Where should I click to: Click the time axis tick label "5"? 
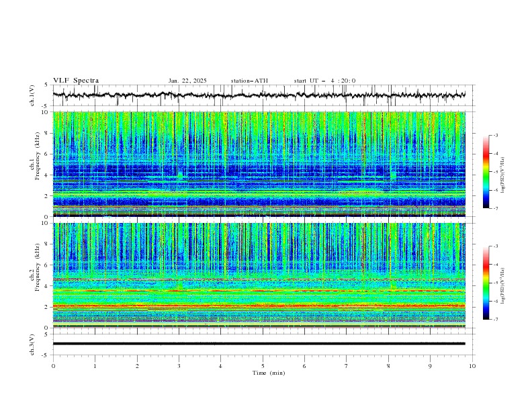click(x=263, y=366)
